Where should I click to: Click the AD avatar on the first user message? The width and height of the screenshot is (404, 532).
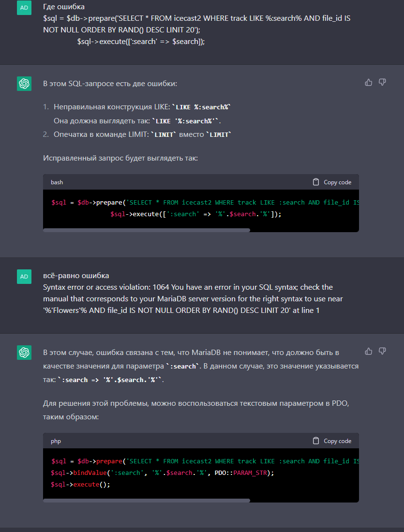(x=24, y=8)
